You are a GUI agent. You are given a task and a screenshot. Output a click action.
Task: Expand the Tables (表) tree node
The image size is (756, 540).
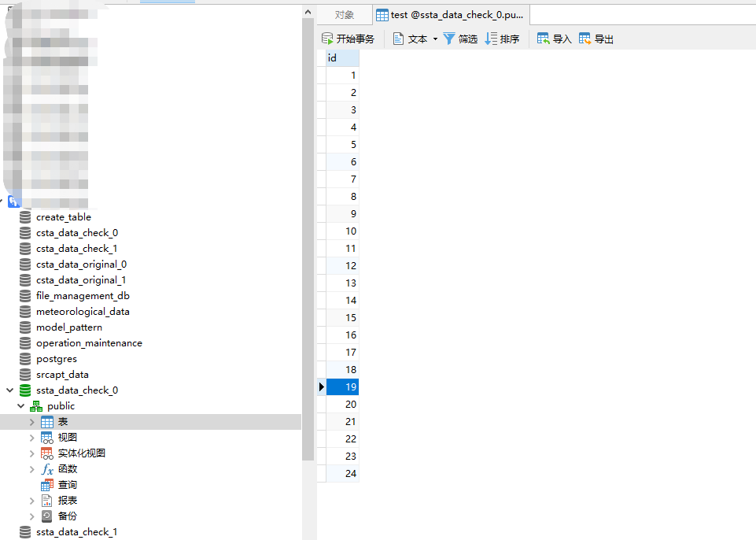click(x=32, y=422)
